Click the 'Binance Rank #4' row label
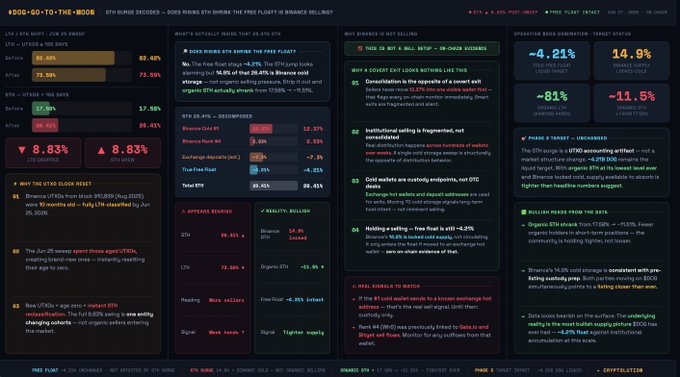 point(201,141)
